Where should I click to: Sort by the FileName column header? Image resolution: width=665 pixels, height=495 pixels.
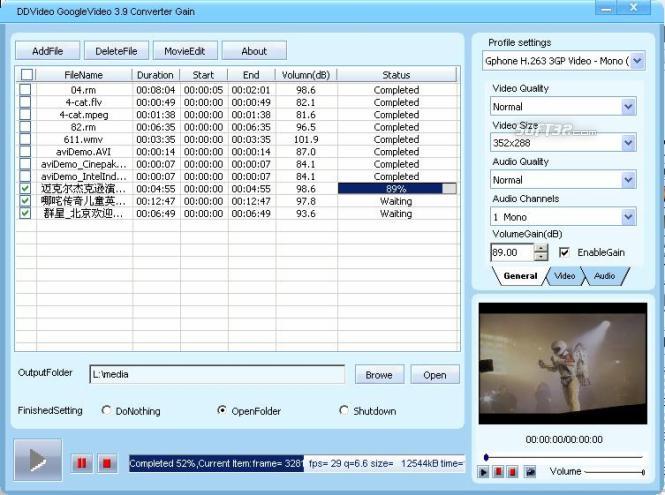click(x=84, y=75)
